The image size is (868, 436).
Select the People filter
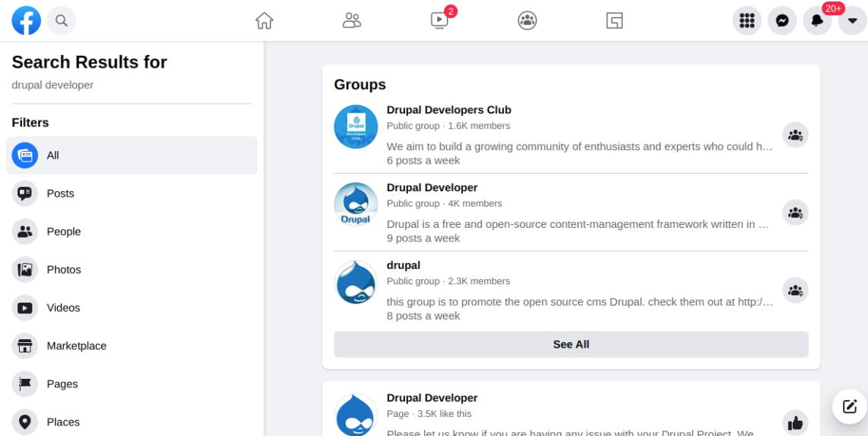coord(132,232)
